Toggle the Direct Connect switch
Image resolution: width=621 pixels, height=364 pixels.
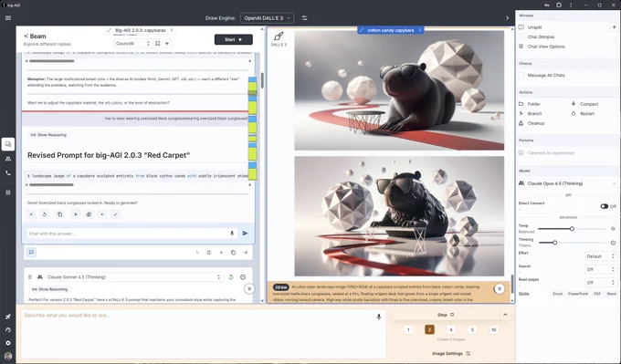(604, 206)
